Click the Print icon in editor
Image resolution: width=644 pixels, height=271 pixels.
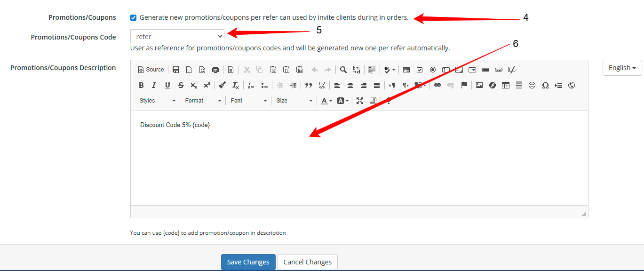215,70
